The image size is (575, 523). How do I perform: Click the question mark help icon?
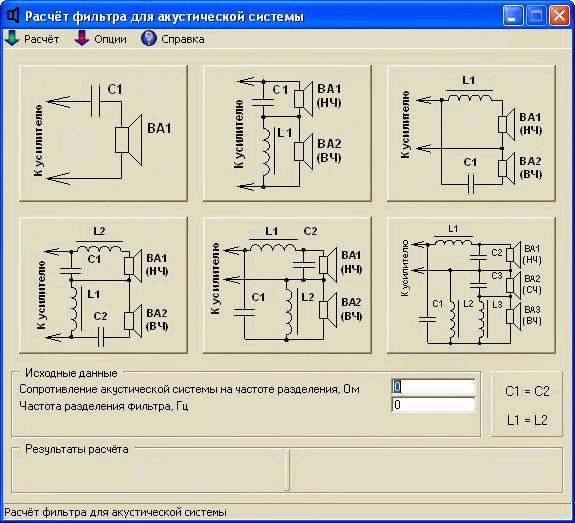click(149, 38)
